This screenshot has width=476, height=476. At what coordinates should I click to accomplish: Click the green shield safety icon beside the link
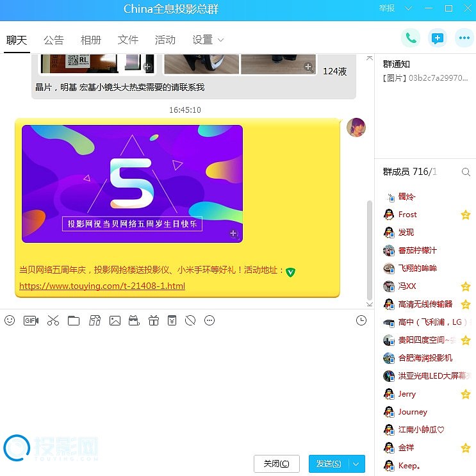(290, 272)
